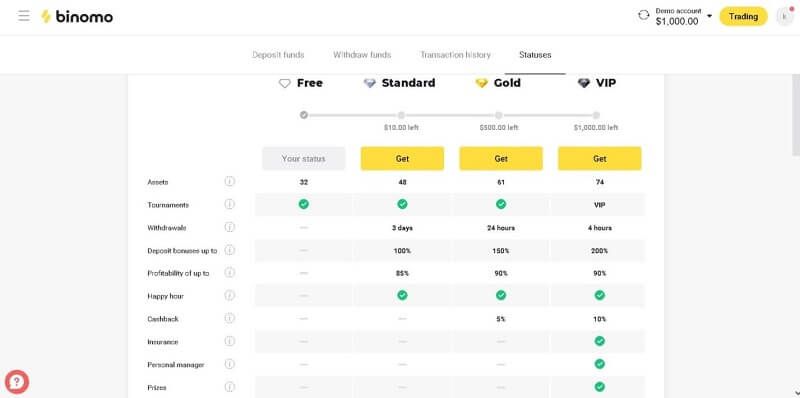
Task: Click the Gold status diamond icon
Action: pyautogui.click(x=481, y=83)
